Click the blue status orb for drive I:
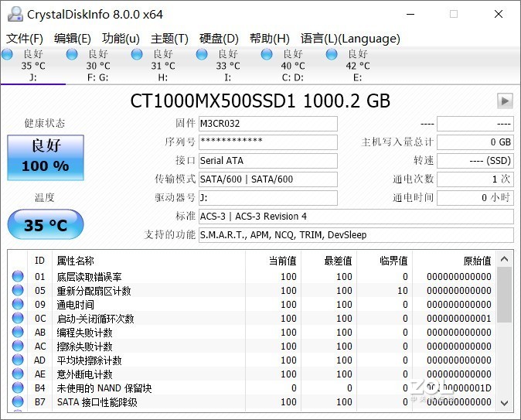Viewport: 521px width, 420px height. click(202, 54)
